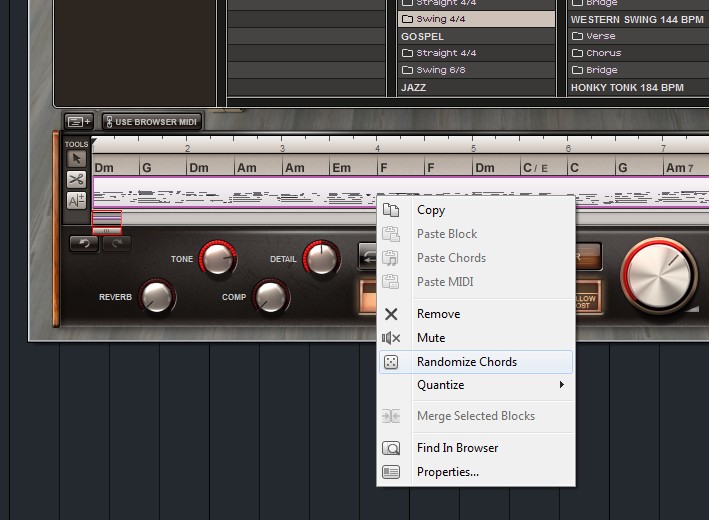The height and width of the screenshot is (520, 709).
Task: Click the muted speaker icon
Action: coord(391,338)
